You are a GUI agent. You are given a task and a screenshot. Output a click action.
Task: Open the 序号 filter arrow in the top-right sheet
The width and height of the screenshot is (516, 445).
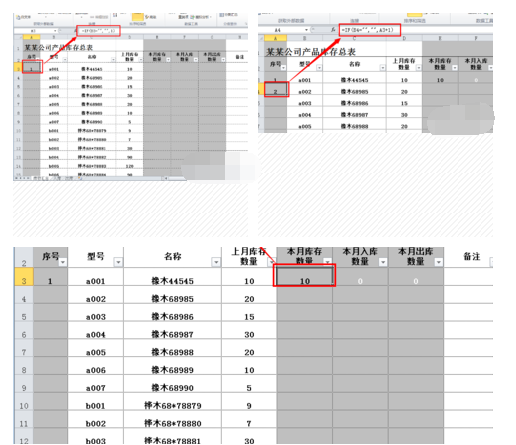pos(283,68)
